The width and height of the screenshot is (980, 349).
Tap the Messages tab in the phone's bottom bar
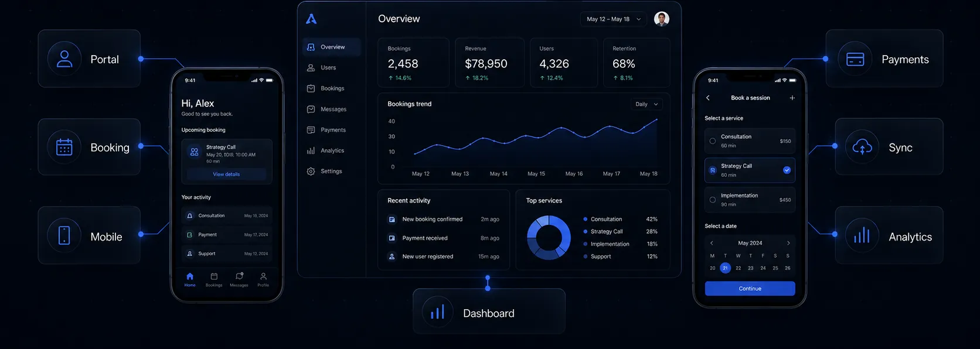coord(239,279)
